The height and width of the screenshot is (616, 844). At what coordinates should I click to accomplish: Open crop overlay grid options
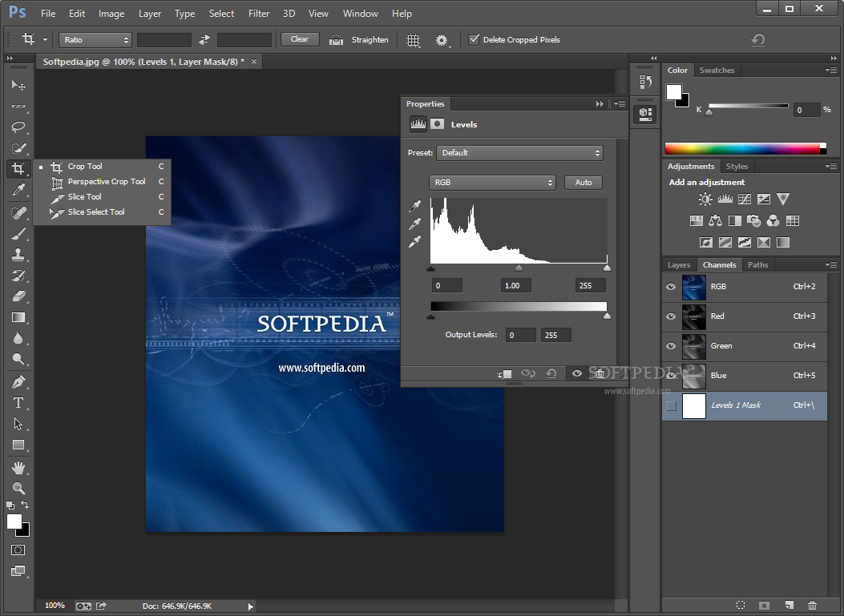[x=413, y=40]
